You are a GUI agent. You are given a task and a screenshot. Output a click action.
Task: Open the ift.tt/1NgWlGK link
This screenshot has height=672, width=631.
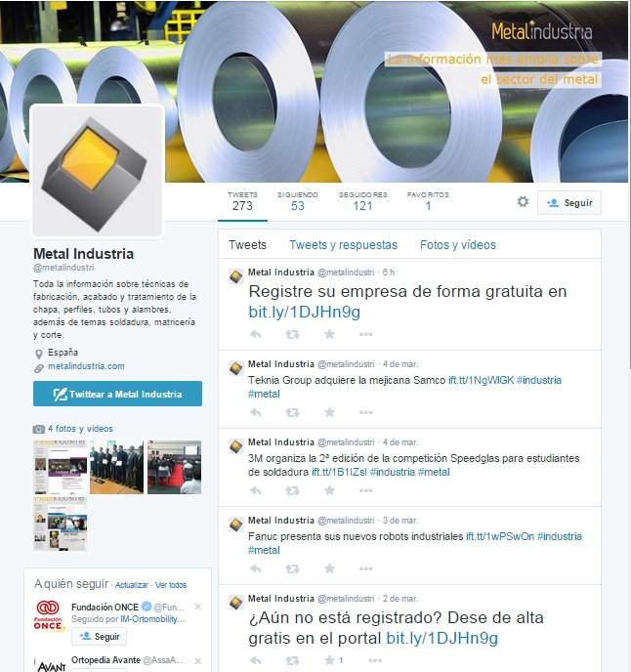(x=481, y=380)
